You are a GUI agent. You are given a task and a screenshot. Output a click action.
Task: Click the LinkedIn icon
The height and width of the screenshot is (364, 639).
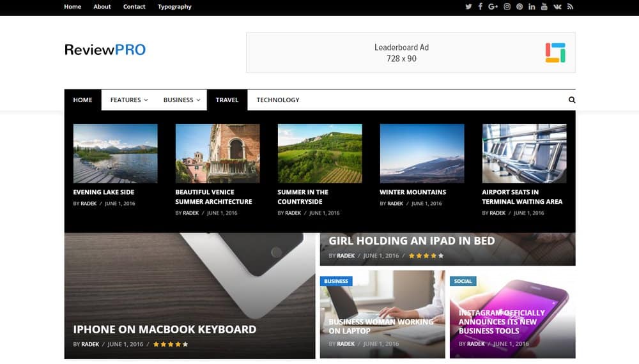pos(532,6)
